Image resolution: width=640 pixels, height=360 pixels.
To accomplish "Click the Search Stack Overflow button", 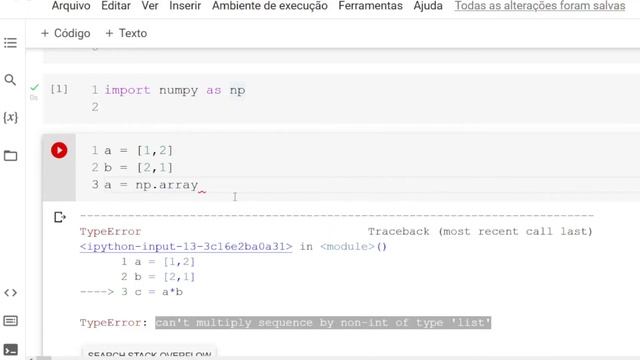I will tap(149, 353).
